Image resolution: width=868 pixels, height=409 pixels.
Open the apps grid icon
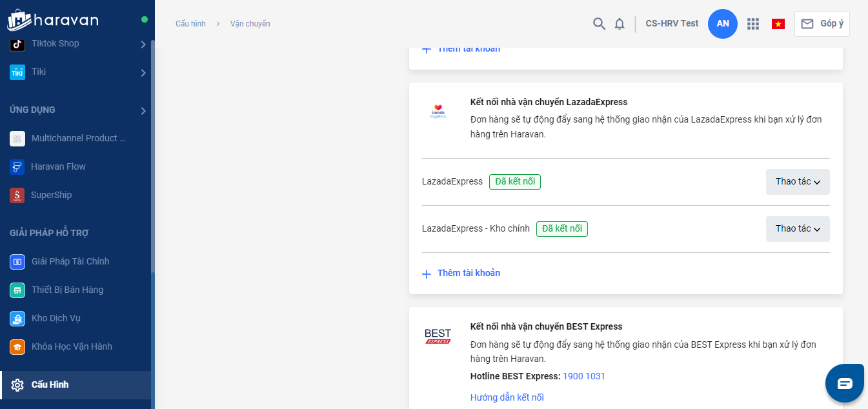pos(752,24)
